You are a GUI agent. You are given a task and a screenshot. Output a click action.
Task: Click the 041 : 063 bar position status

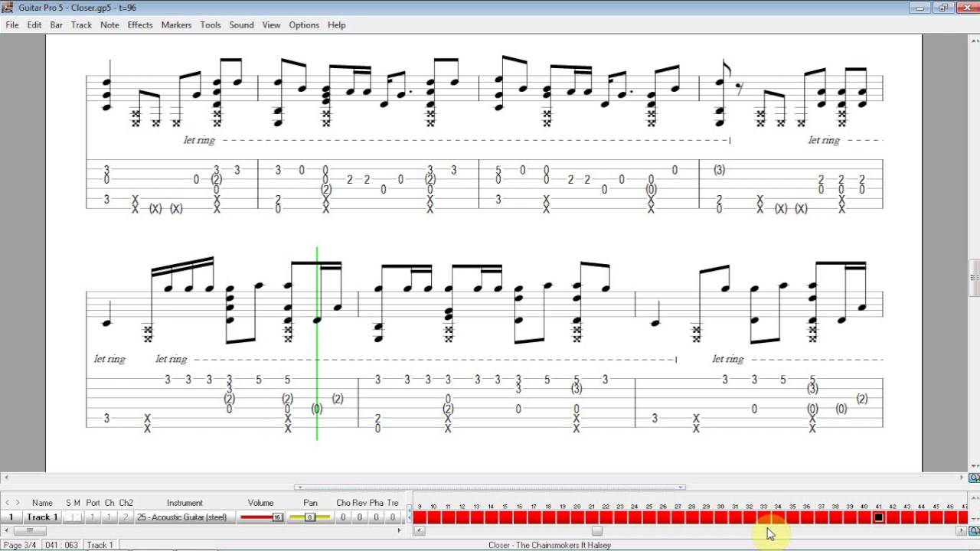tap(61, 545)
